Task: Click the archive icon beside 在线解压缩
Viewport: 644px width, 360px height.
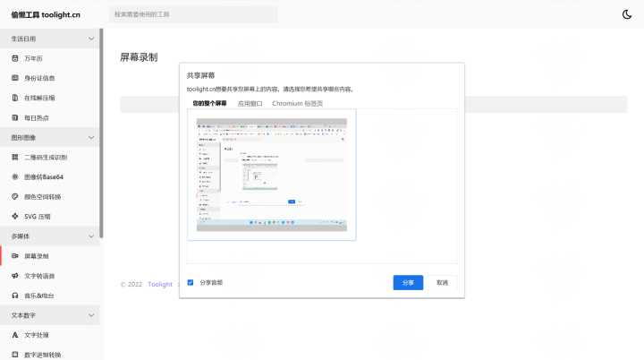Action: (x=15, y=98)
